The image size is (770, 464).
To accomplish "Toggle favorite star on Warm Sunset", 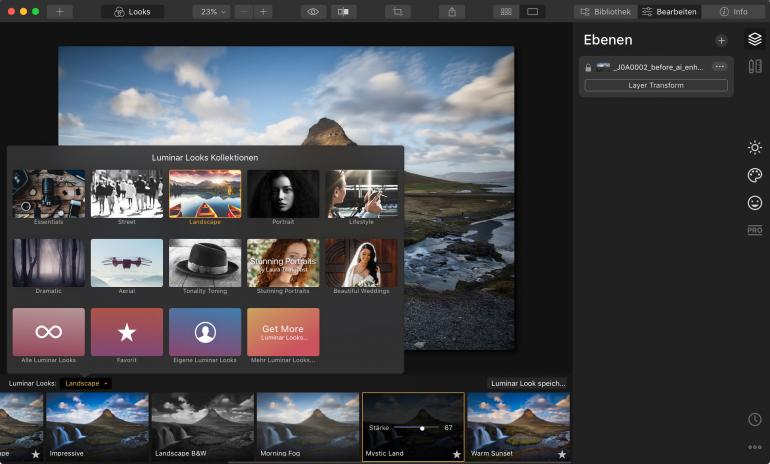I will pos(562,454).
